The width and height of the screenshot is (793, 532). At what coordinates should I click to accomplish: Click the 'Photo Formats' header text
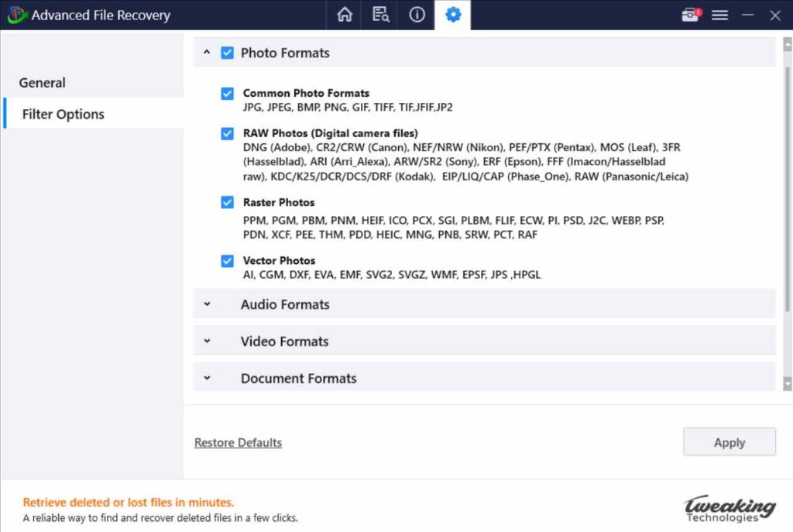(x=285, y=53)
